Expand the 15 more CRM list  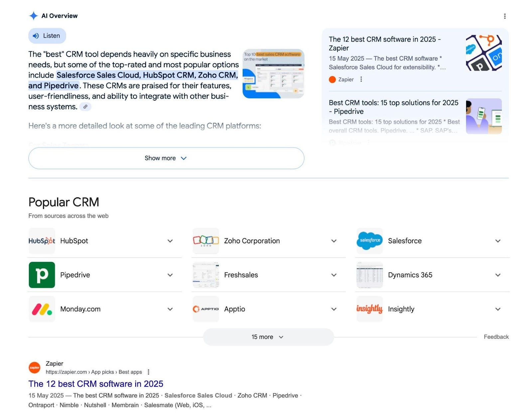(x=268, y=337)
